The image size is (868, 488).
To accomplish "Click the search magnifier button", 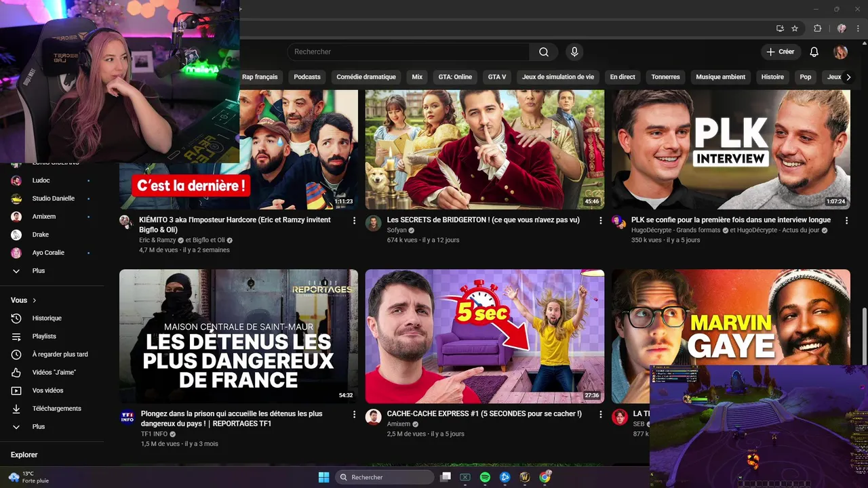I will pyautogui.click(x=544, y=52).
